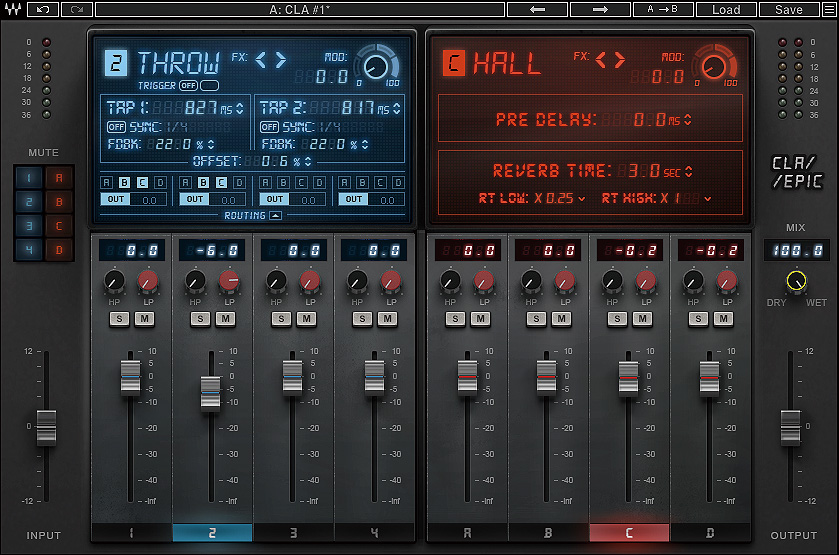Screen dimensions: 839x555
Task: Mute channel 1 with M button
Action: pos(144,319)
